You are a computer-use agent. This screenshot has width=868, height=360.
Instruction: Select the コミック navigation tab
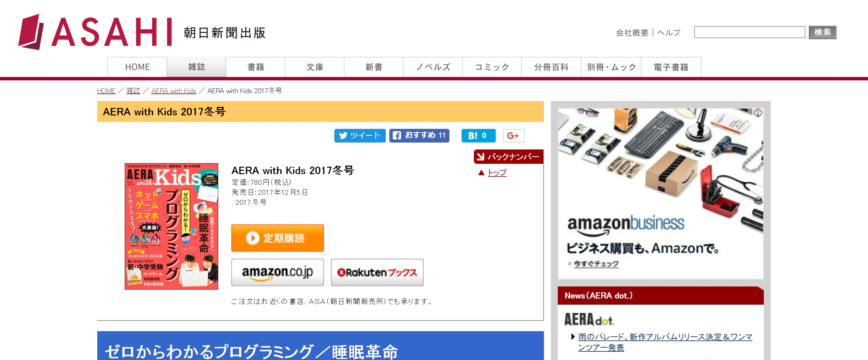(x=492, y=67)
